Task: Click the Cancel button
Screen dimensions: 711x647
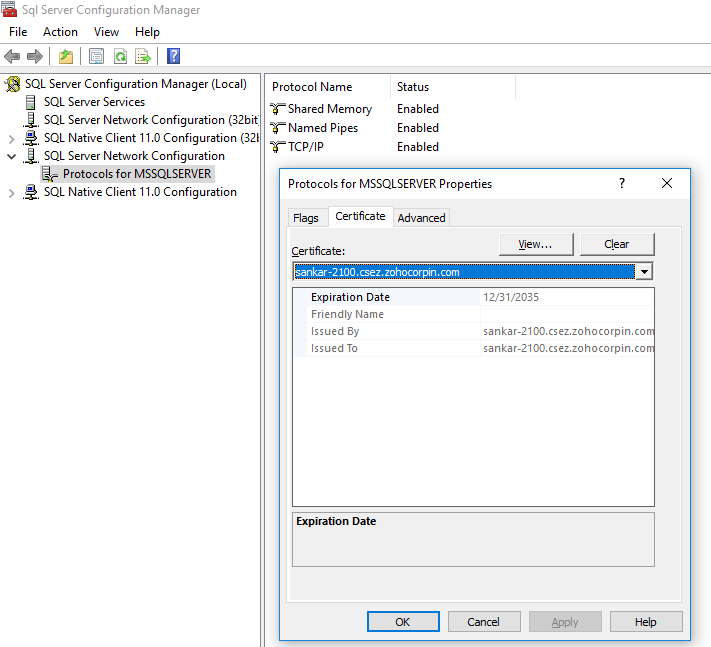Action: (x=484, y=622)
